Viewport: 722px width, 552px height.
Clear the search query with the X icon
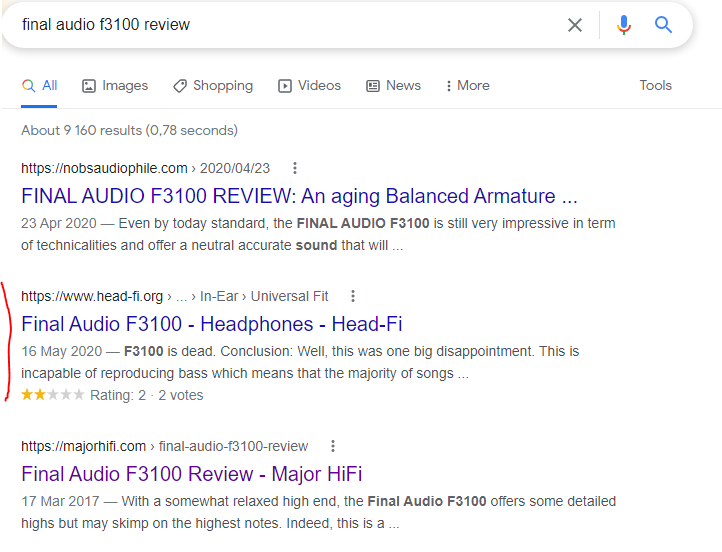(575, 25)
